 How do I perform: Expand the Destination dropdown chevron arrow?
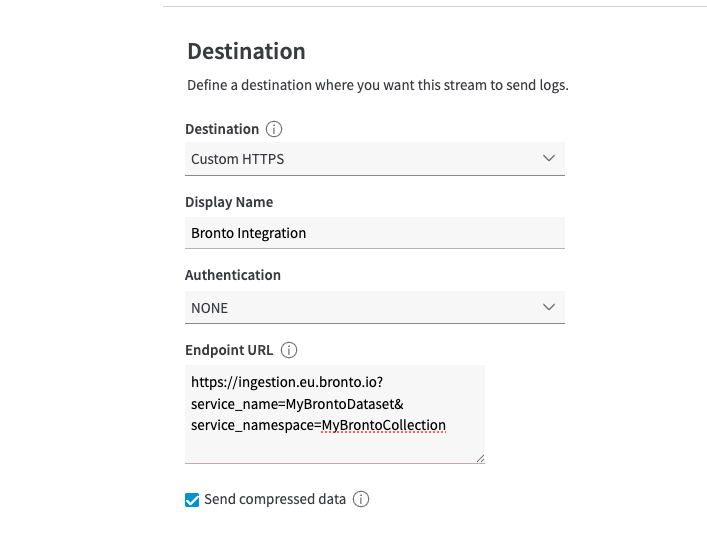click(548, 158)
